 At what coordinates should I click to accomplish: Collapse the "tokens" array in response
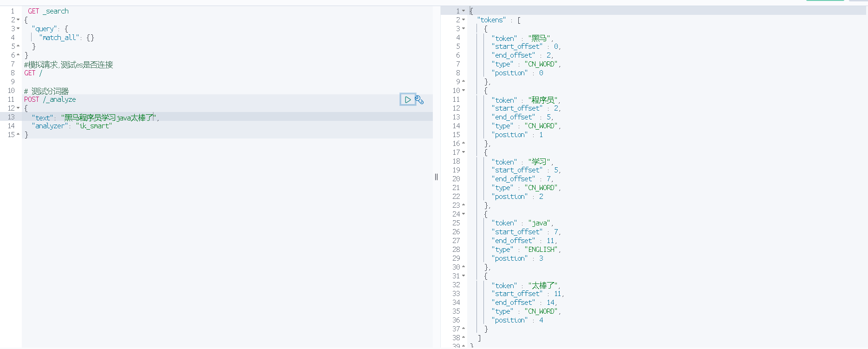(463, 20)
